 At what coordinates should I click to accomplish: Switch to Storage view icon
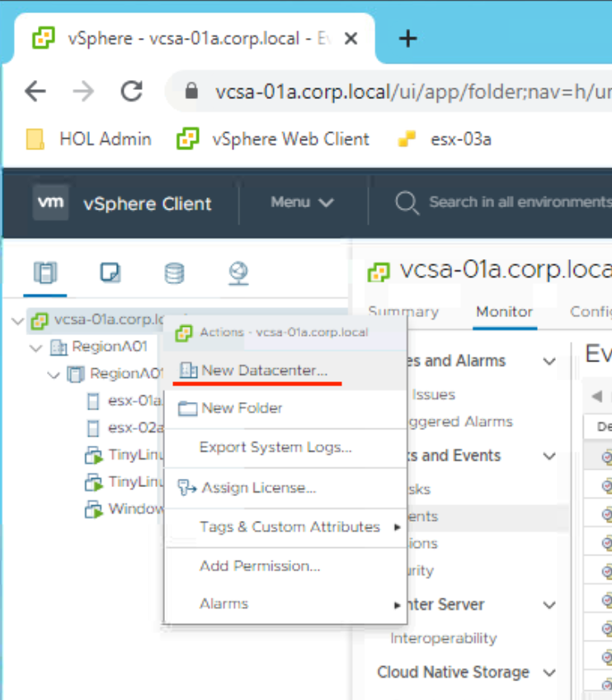[x=174, y=272]
